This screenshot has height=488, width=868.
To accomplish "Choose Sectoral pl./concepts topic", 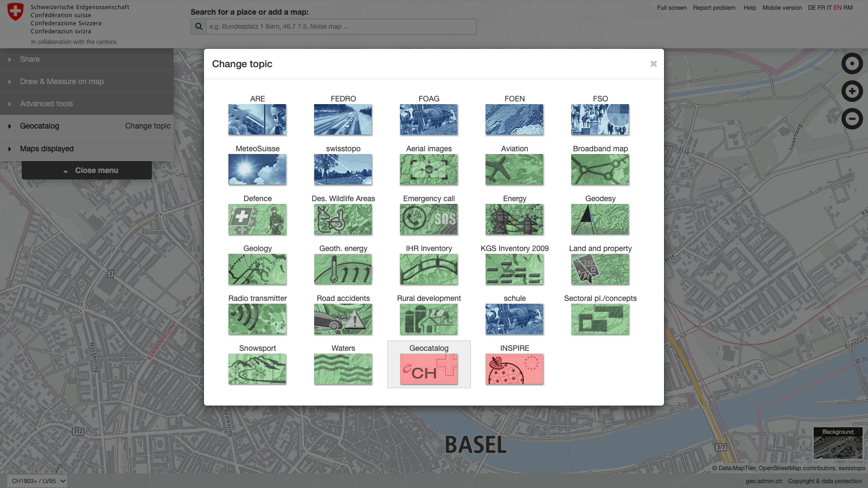I will tap(600, 319).
